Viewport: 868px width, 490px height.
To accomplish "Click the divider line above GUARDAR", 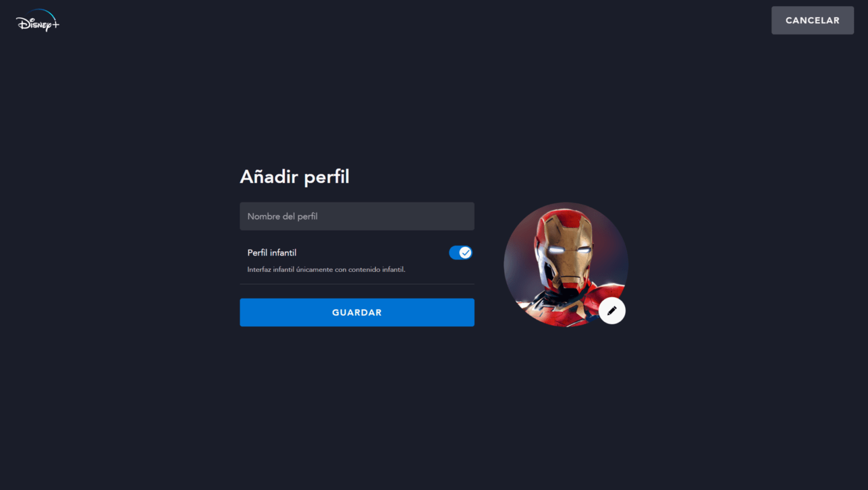I will 357,284.
